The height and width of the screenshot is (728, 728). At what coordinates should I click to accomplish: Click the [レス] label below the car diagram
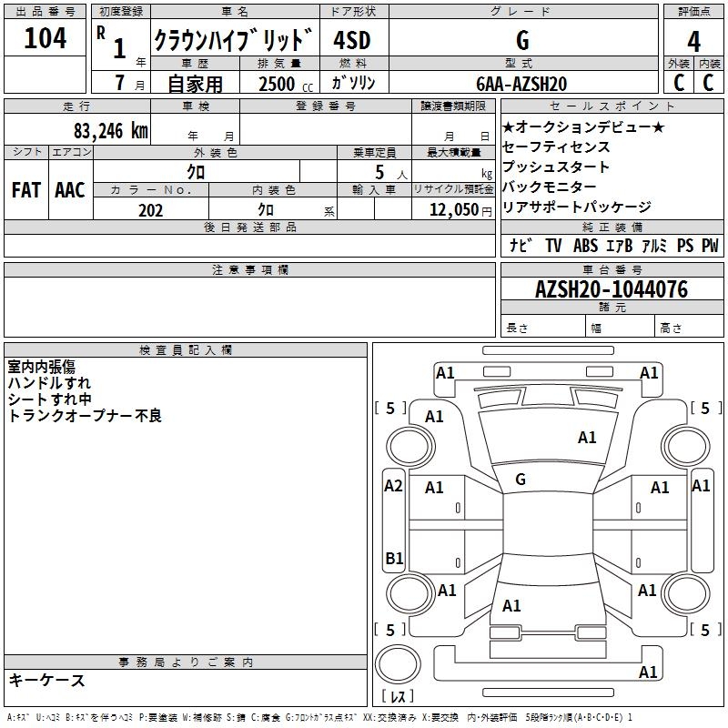pyautogui.click(x=398, y=697)
